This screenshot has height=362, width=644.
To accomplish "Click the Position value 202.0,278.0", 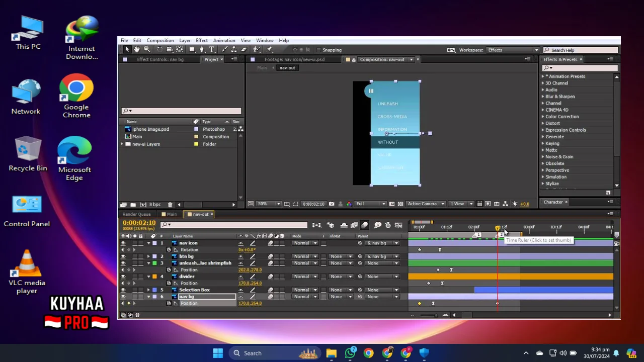I will click(x=250, y=270).
